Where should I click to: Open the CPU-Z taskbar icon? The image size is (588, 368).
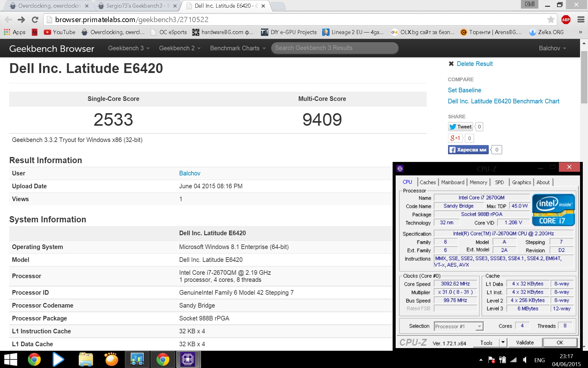188,359
